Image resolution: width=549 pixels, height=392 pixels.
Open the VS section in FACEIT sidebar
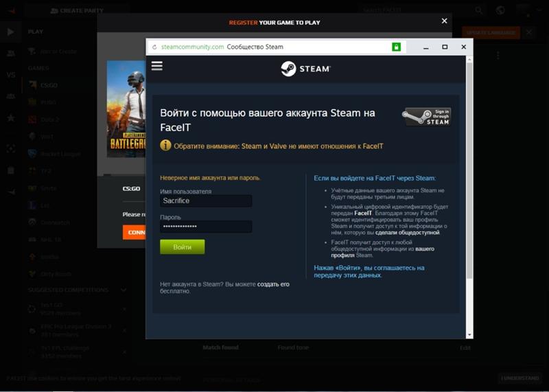pos(11,75)
